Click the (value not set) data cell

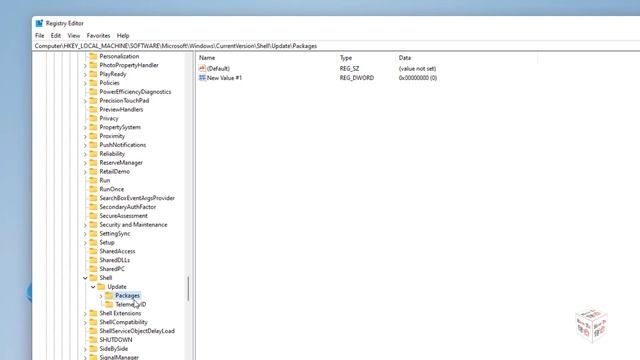click(x=417, y=69)
